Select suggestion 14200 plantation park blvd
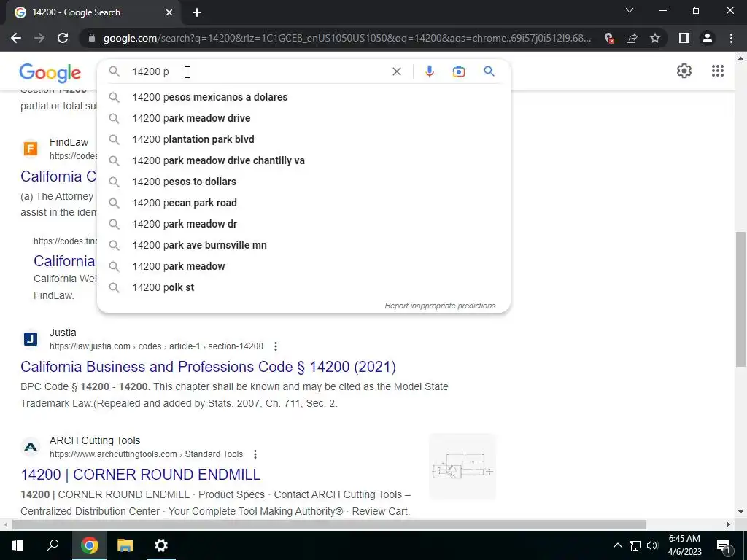 (x=303, y=139)
